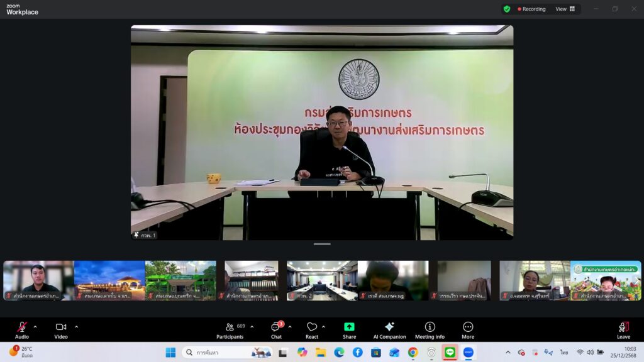Click the green encryption shield icon
This screenshot has width=644, height=362.
[507, 9]
